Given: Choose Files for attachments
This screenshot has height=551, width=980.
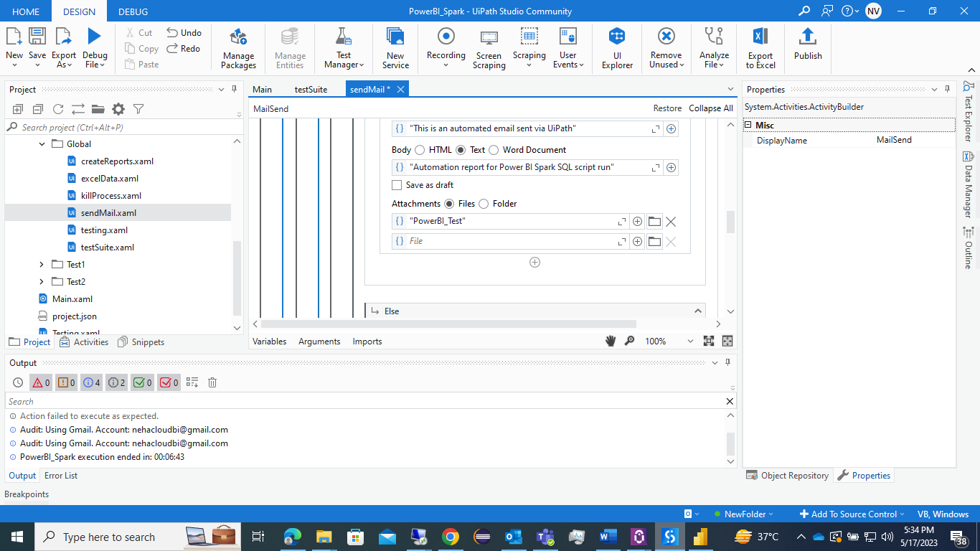Looking at the screenshot, I should (x=449, y=204).
